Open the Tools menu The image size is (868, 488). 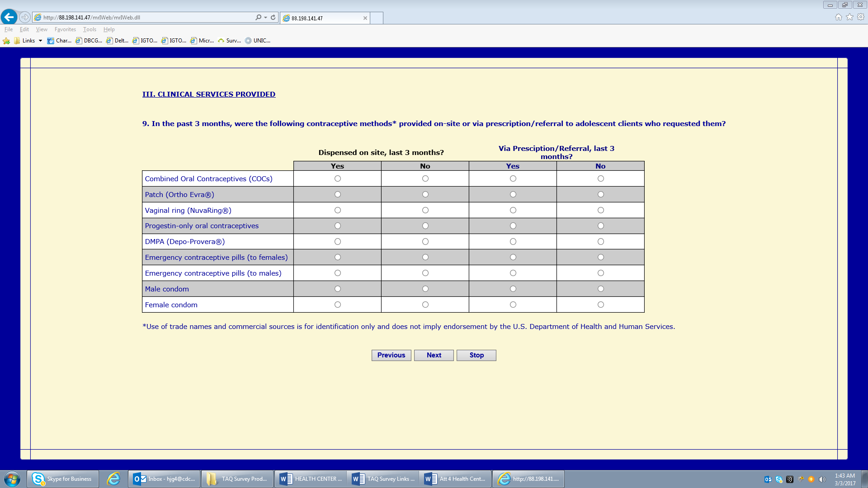click(x=90, y=29)
